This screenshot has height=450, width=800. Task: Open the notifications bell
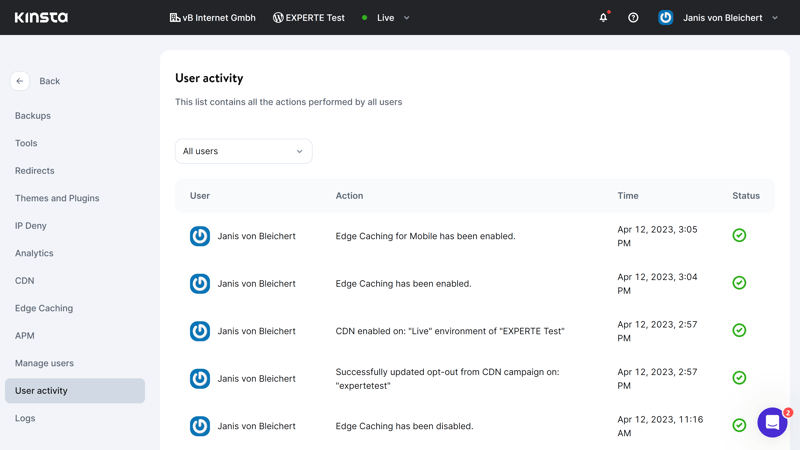point(604,17)
